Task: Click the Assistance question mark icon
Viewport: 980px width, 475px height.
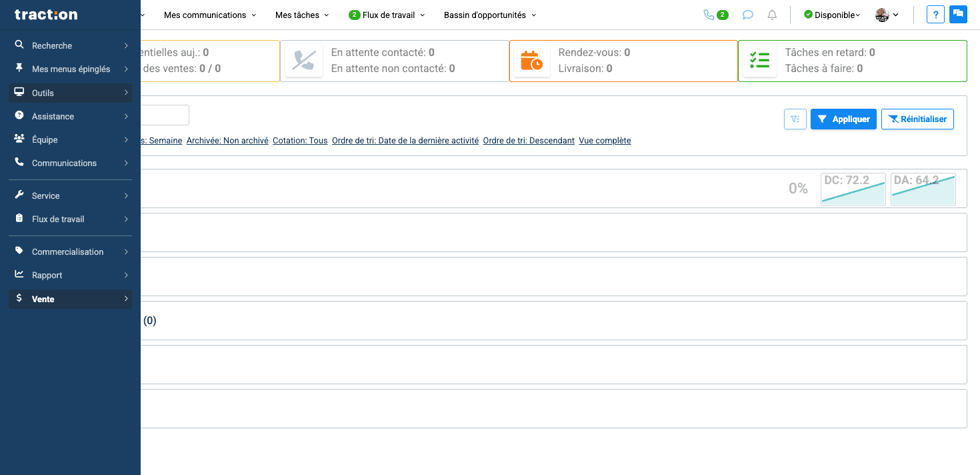Action: (19, 115)
